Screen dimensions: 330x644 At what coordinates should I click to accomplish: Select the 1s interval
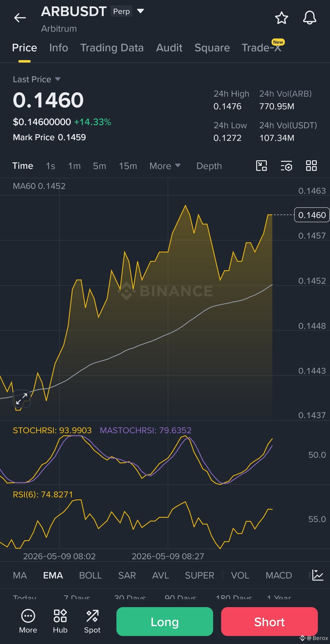pyautogui.click(x=51, y=166)
